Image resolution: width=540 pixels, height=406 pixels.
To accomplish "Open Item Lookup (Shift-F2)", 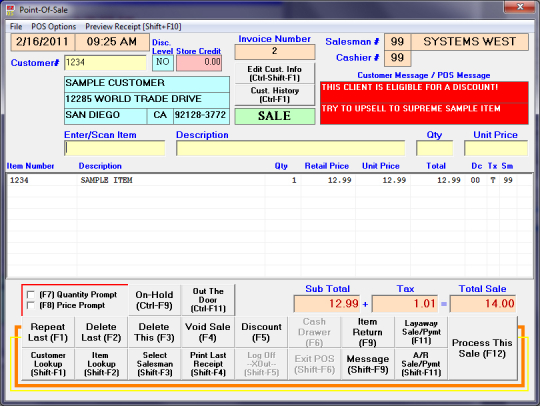I will (x=101, y=364).
